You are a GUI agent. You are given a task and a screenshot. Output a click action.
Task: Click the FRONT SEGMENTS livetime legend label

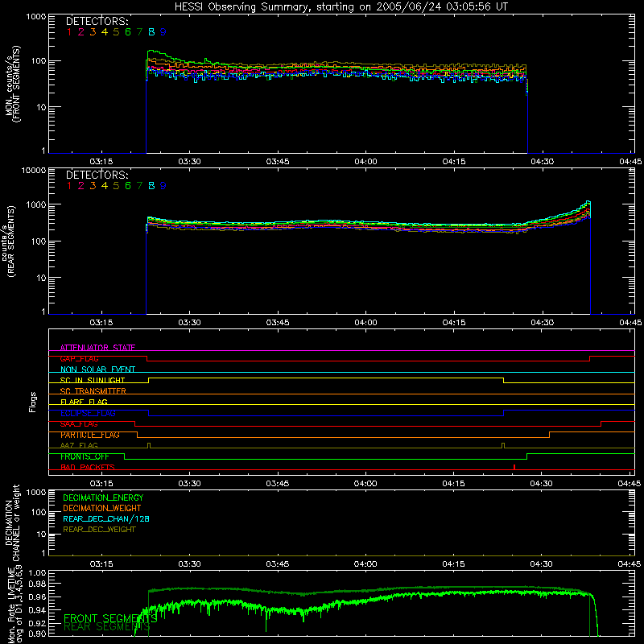110,618
